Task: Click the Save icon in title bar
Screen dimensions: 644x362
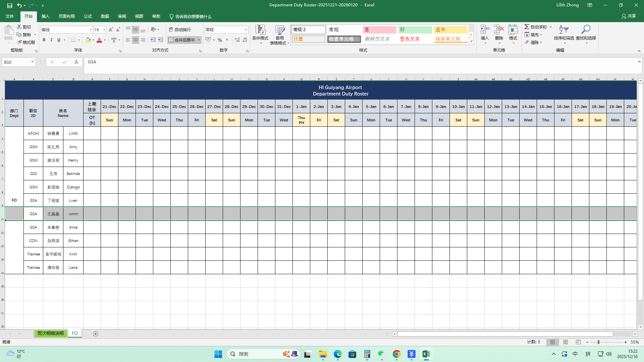Action: pyautogui.click(x=9, y=5)
